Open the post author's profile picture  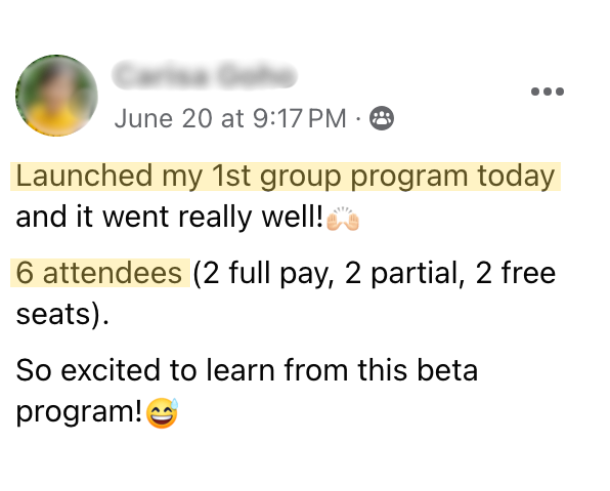(57, 97)
